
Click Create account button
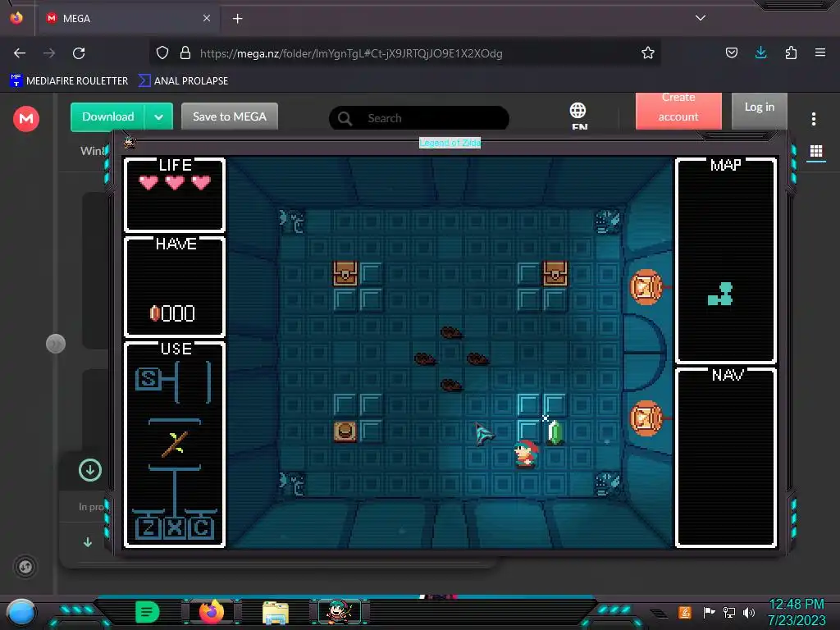click(x=678, y=111)
